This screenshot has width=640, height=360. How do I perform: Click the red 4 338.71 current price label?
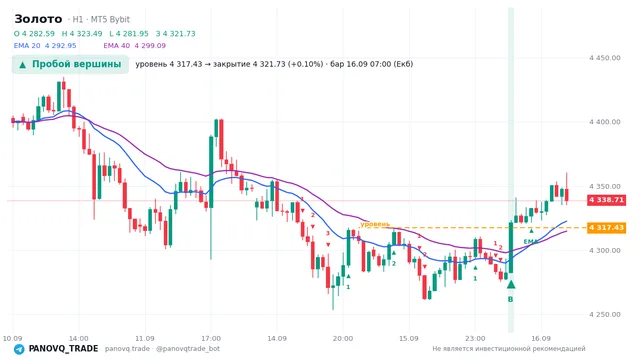(606, 200)
